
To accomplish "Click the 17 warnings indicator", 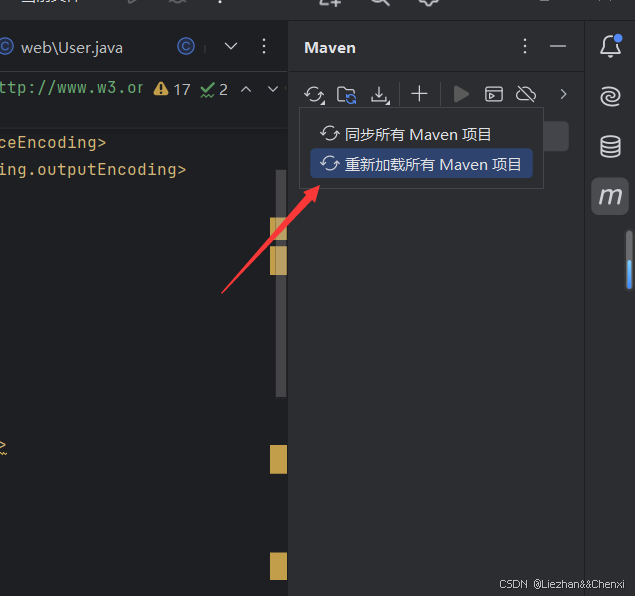I will 172,89.
